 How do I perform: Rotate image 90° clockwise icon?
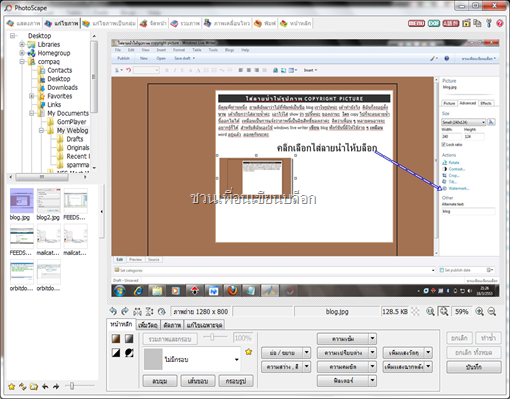tap(125, 311)
